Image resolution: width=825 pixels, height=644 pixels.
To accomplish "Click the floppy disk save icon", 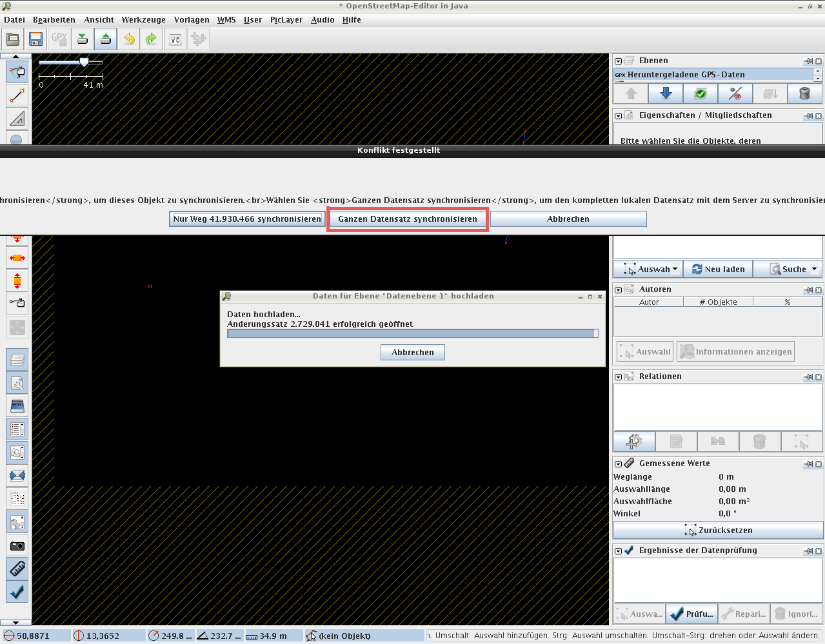I will click(36, 39).
